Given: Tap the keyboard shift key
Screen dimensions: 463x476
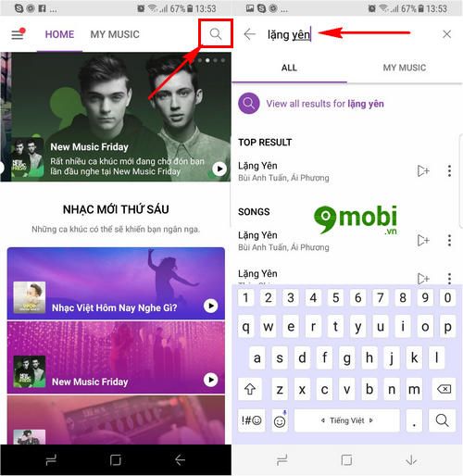Looking at the screenshot, I should pos(250,389).
